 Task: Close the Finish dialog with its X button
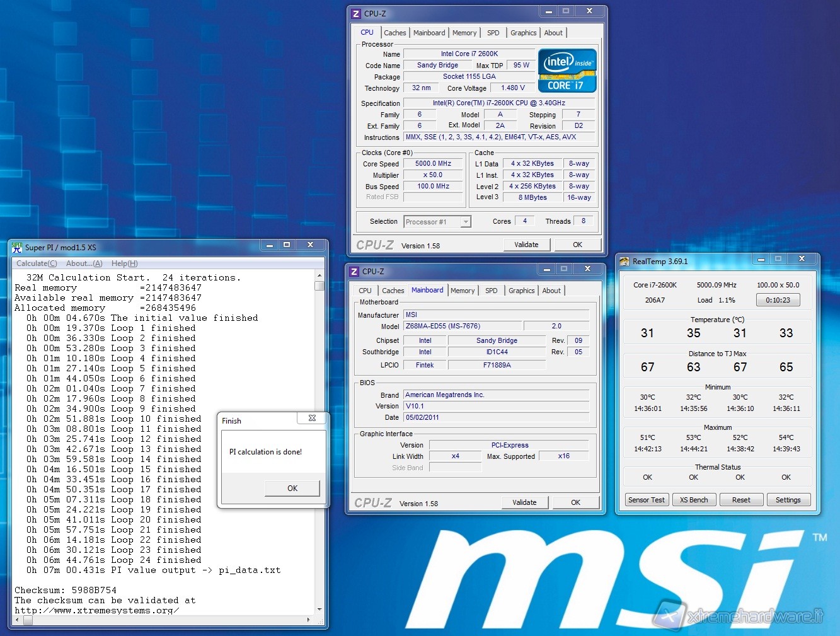[x=312, y=419]
